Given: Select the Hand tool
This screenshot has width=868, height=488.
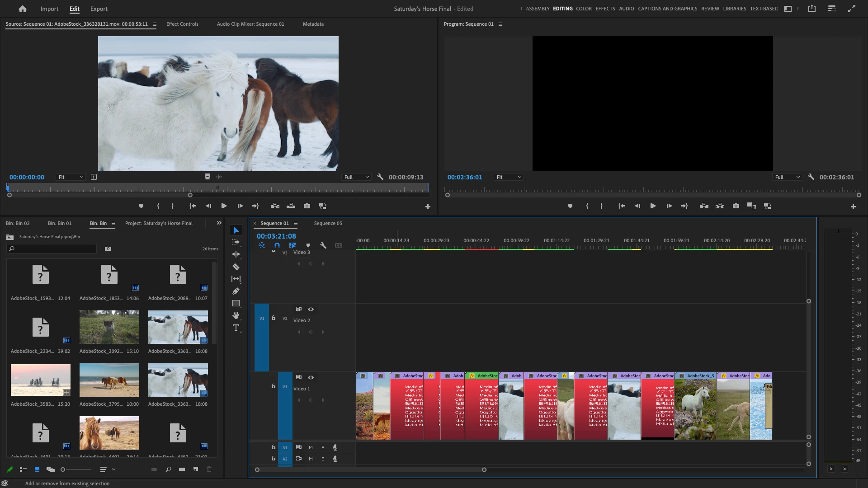Looking at the screenshot, I should (236, 315).
